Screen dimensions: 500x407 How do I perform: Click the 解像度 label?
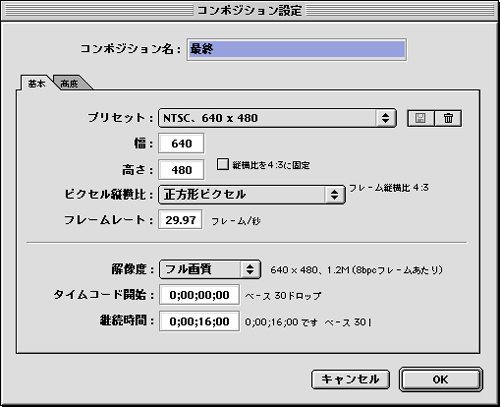(133, 269)
